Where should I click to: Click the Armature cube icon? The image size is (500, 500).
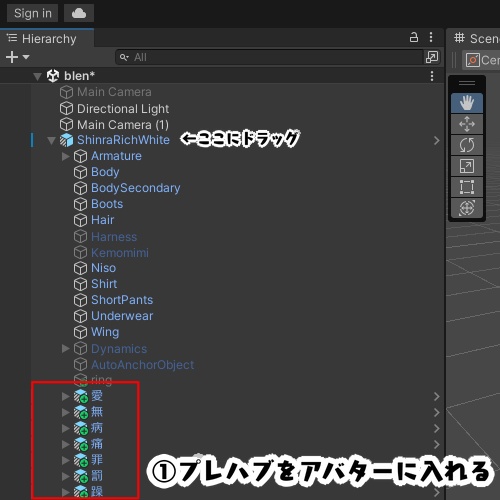pyautogui.click(x=80, y=156)
